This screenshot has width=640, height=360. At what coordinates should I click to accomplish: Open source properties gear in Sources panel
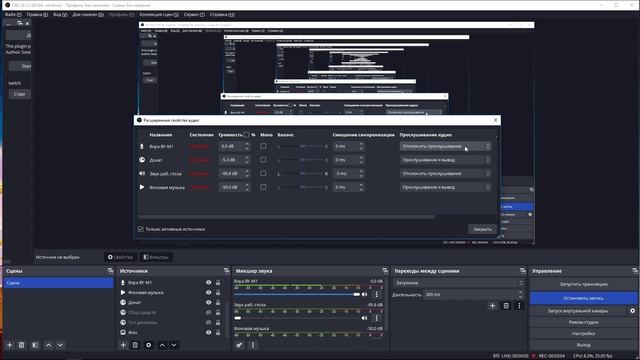(149, 345)
